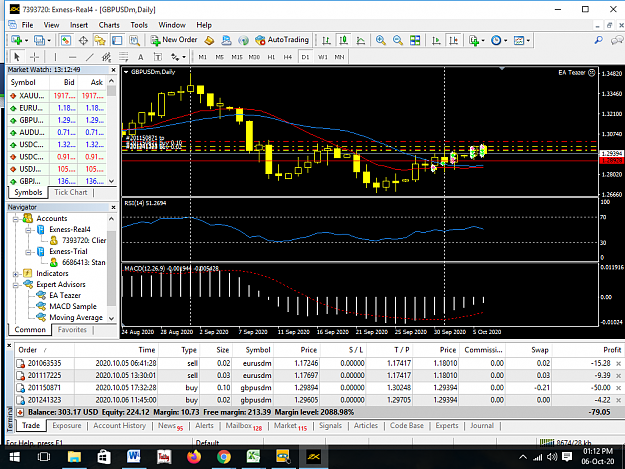This screenshot has width=625, height=469.
Task: Collapse the Expert Advisors tree node
Action: (16, 285)
